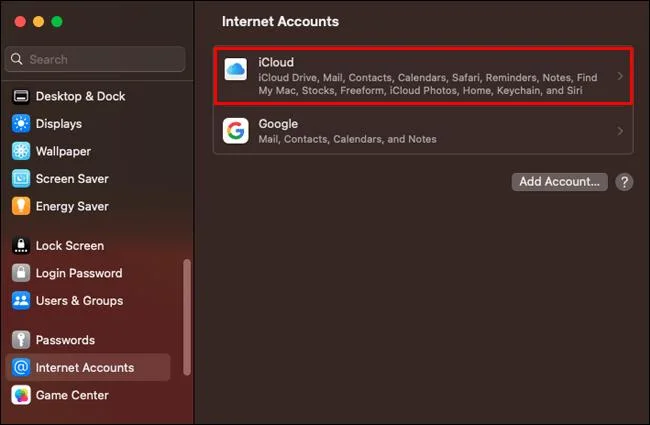Click the Login Password lock icon
Image resolution: width=650 pixels, height=425 pixels.
point(21,273)
